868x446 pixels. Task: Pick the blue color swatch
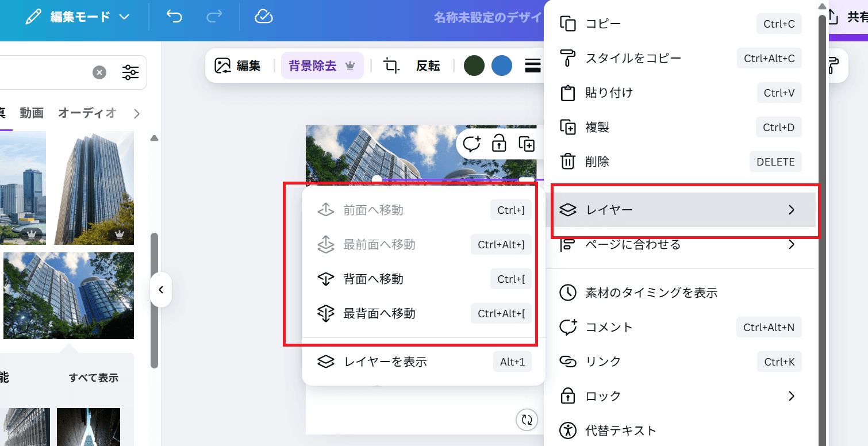pos(502,66)
